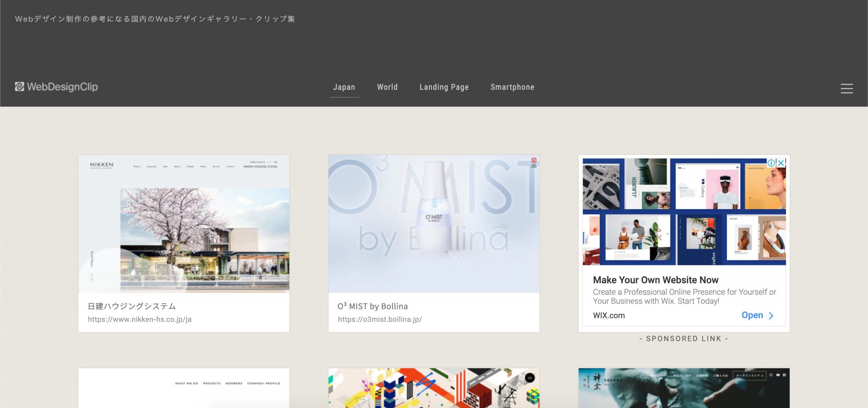Open the 日建ハウジングシステム thumbnail

[x=184, y=224]
